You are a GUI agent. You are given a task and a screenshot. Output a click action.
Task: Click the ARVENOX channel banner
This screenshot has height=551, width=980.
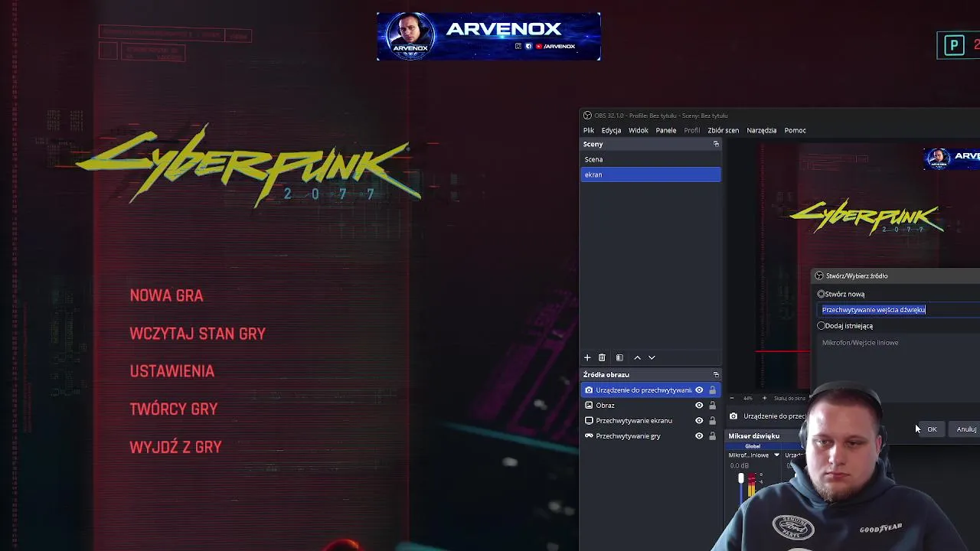click(488, 36)
